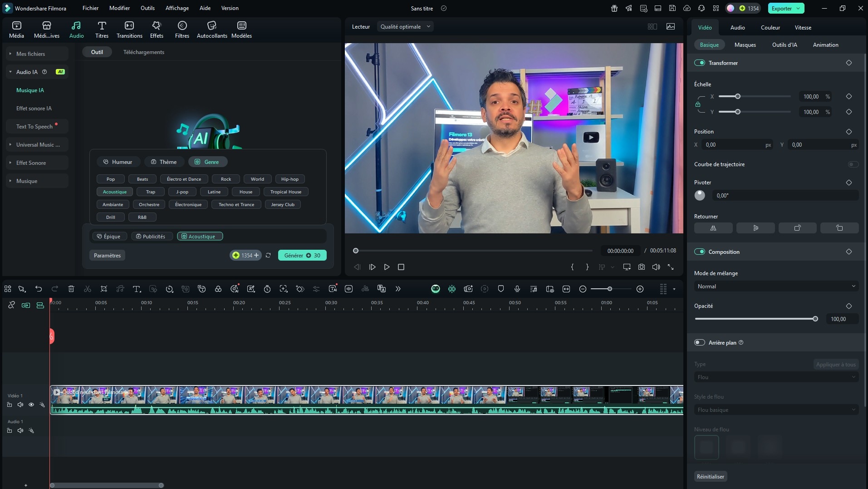The width and height of the screenshot is (868, 489).
Task: Enable Courbe de trajectoire toggle
Action: coord(853,164)
